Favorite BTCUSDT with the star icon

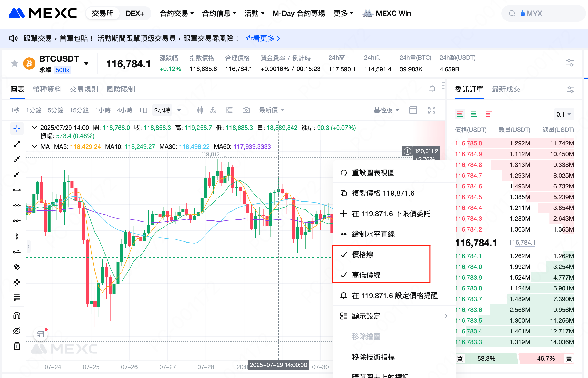[15, 63]
